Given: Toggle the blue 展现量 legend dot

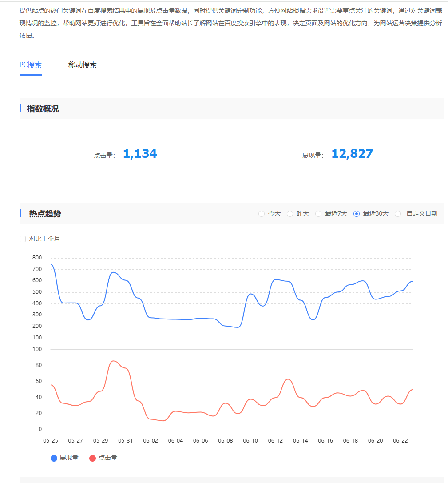Looking at the screenshot, I should pyautogui.click(x=54, y=458).
